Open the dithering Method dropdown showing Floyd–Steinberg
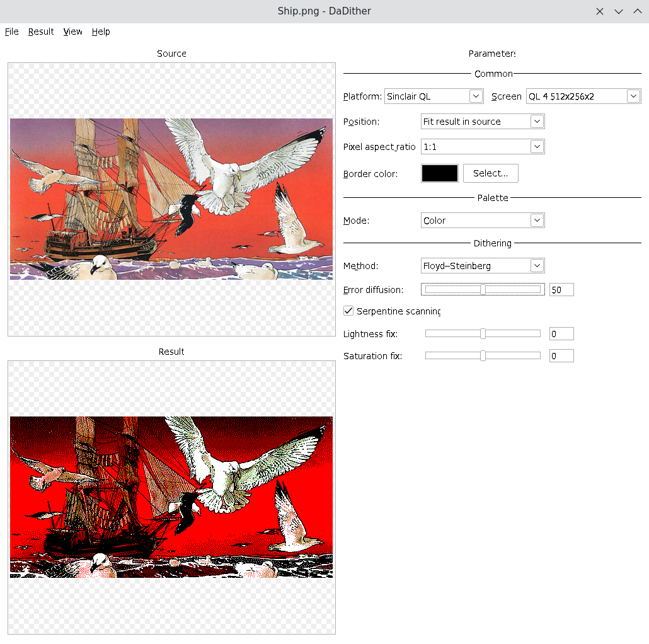 coord(483,266)
